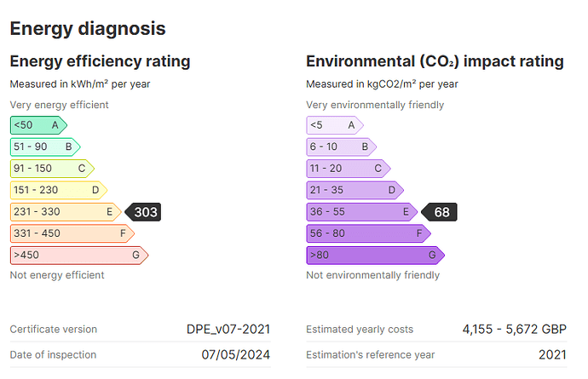The width and height of the screenshot is (588, 379).
Task: Click the green A energy band arrow
Action: 38,125
